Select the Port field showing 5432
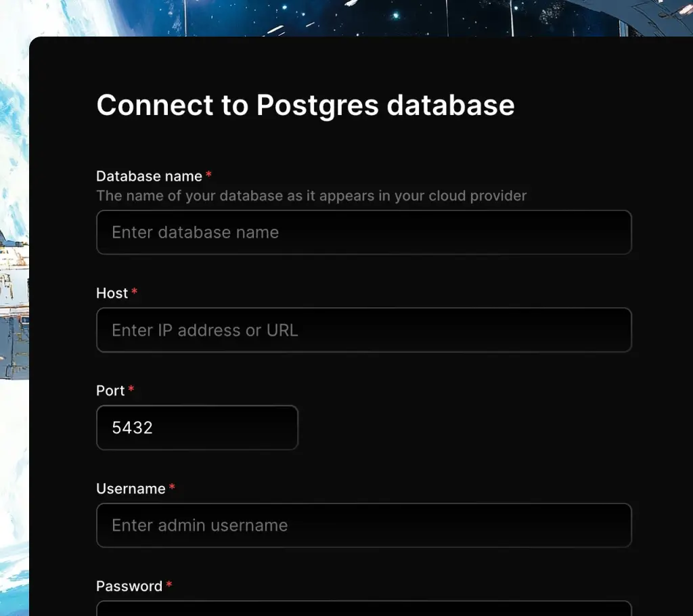 pyautogui.click(x=197, y=427)
